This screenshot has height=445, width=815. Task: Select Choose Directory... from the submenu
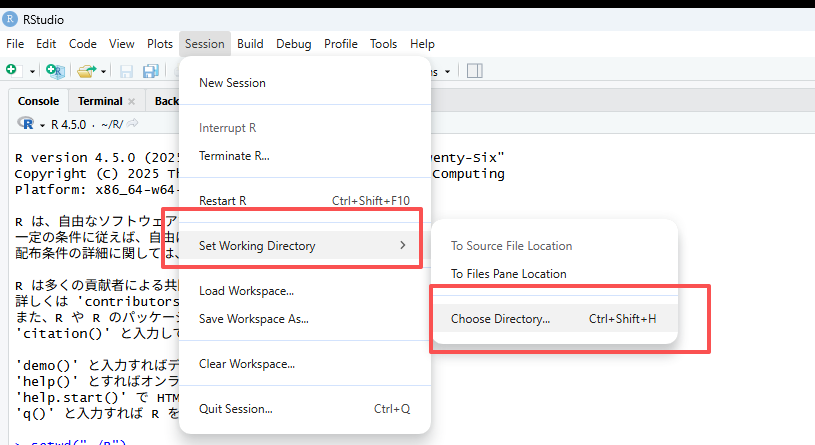[500, 320]
